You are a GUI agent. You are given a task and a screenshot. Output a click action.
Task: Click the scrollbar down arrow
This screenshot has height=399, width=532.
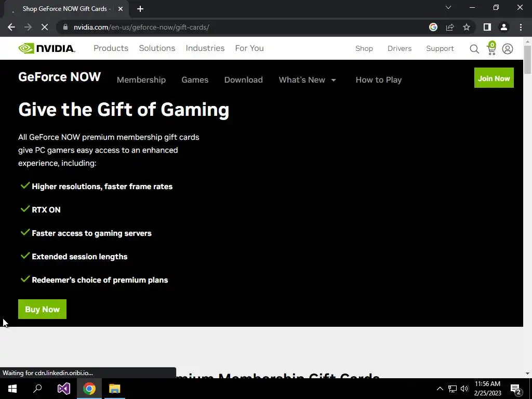click(528, 374)
